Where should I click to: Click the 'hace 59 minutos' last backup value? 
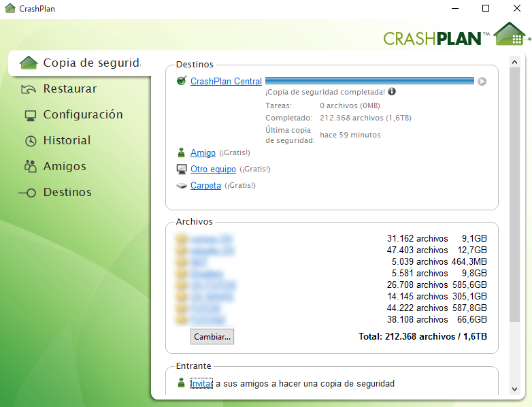click(x=350, y=135)
